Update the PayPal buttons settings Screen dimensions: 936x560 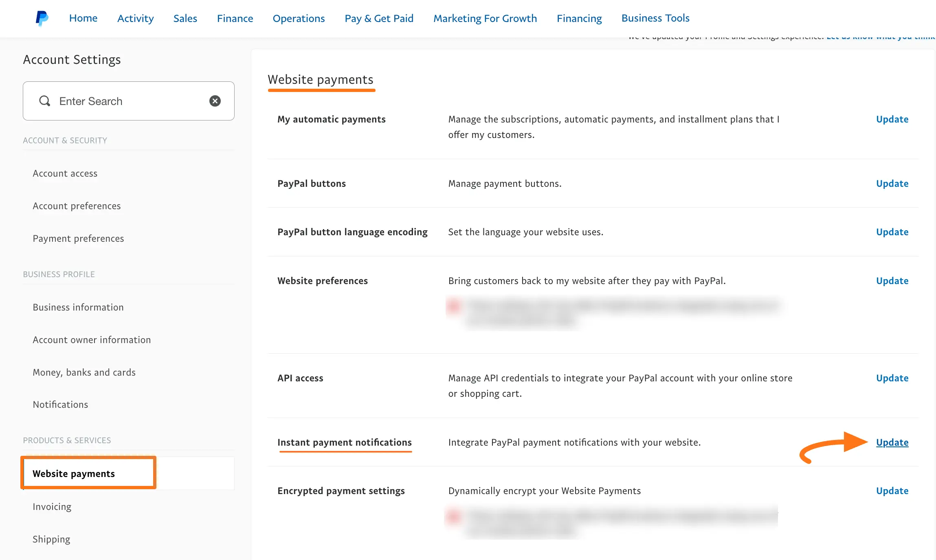coord(892,184)
